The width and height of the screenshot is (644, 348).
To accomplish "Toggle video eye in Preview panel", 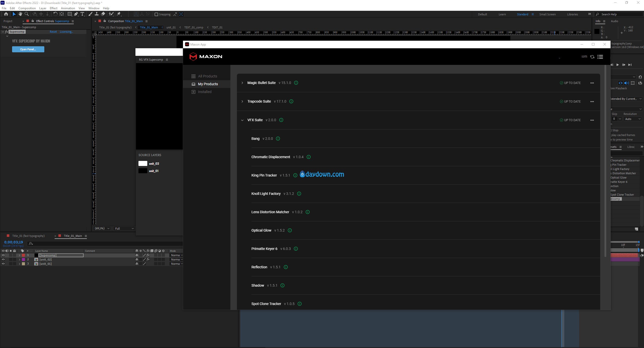I will 621,83.
